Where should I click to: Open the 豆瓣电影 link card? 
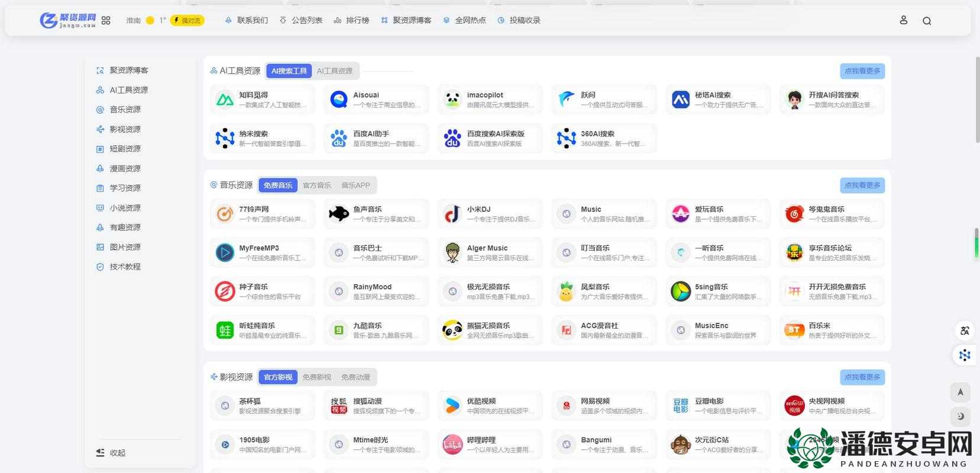718,406
